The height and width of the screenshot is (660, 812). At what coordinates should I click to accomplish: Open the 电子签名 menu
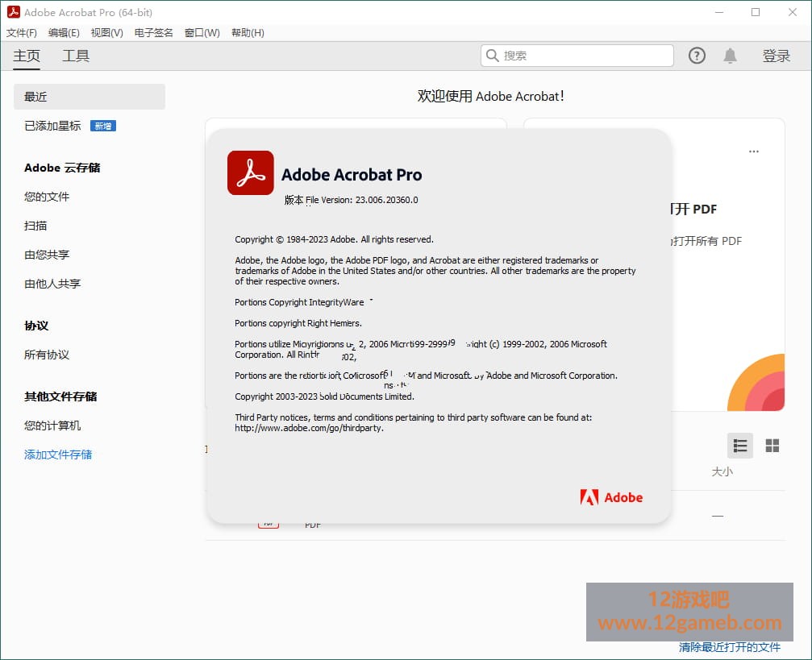pyautogui.click(x=153, y=32)
